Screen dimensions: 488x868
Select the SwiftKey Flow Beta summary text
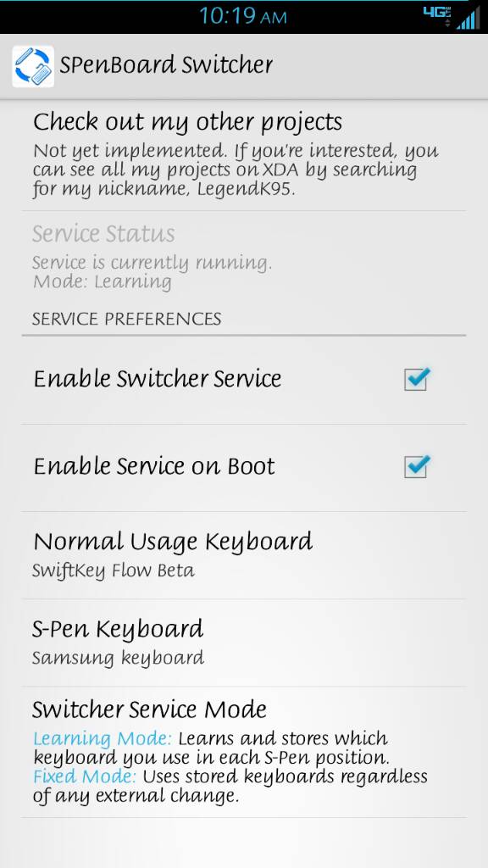pyautogui.click(x=114, y=571)
